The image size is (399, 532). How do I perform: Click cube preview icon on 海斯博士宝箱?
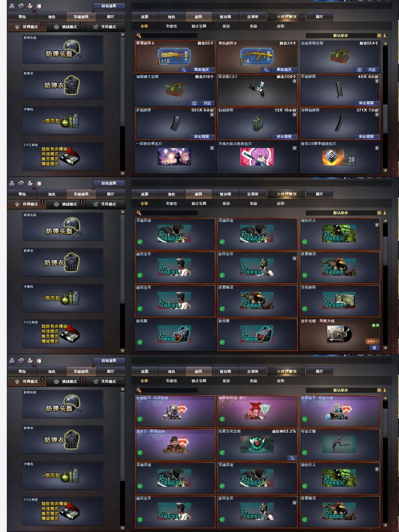(194, 103)
